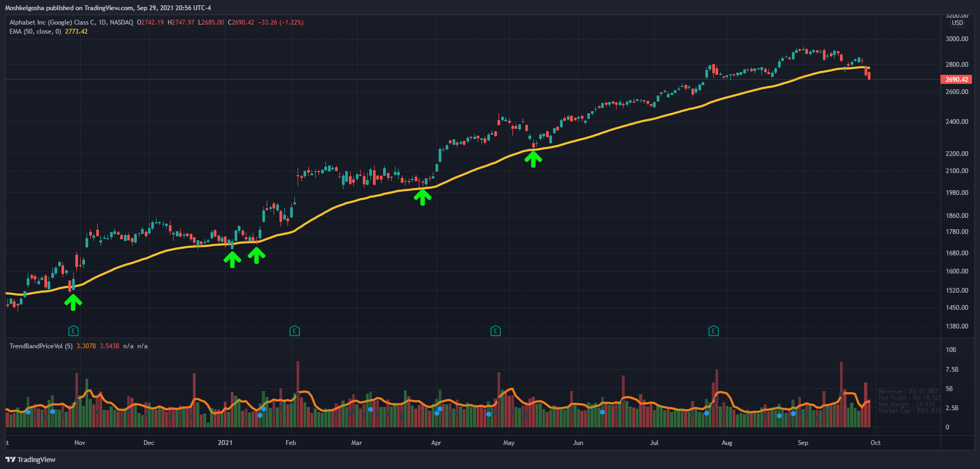980x469 pixels.
Task: Click the Nov label on time axis
Action: [x=80, y=443]
